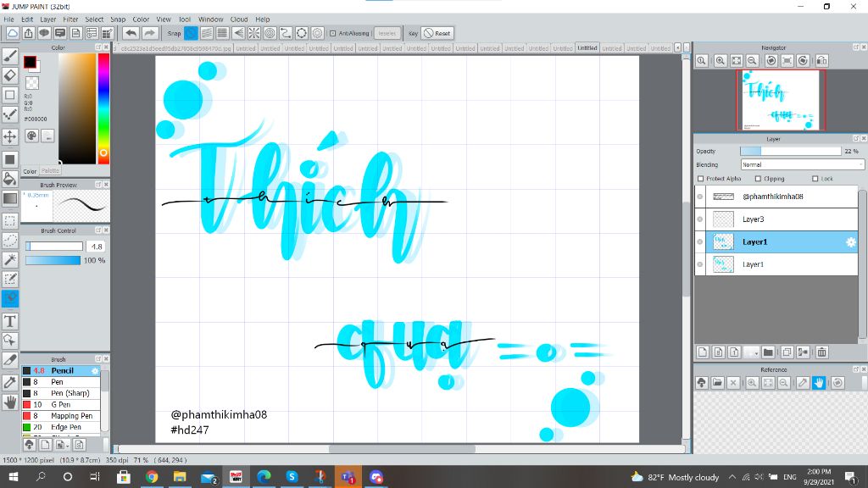Toggle the AntiAliasing checkbox
The width and height of the screenshot is (868, 488).
point(332,33)
